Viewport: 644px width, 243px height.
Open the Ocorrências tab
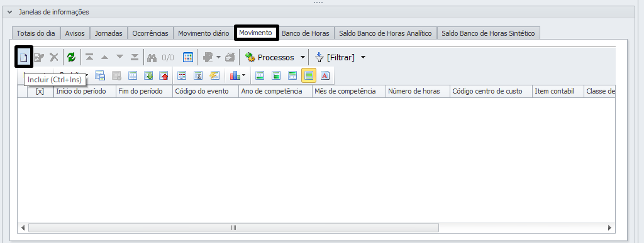(x=150, y=34)
